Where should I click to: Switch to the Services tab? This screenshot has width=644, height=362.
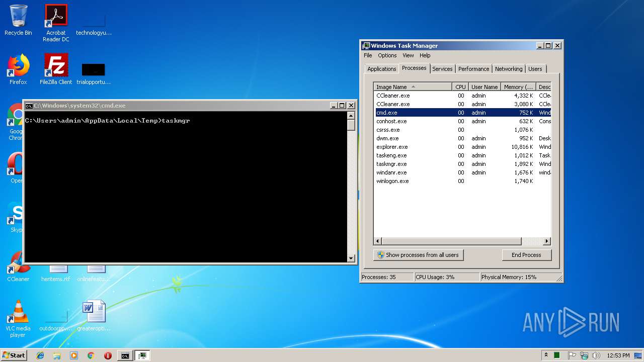442,69
